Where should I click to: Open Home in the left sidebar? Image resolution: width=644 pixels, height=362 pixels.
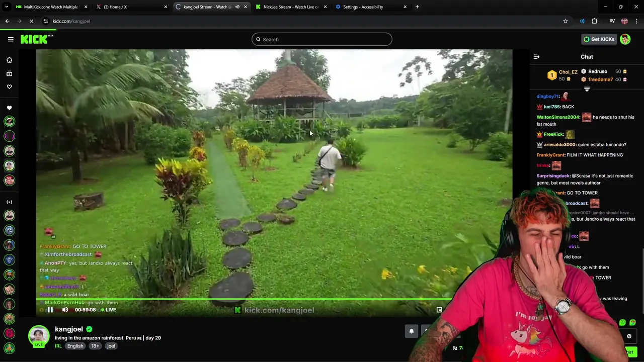click(x=9, y=60)
